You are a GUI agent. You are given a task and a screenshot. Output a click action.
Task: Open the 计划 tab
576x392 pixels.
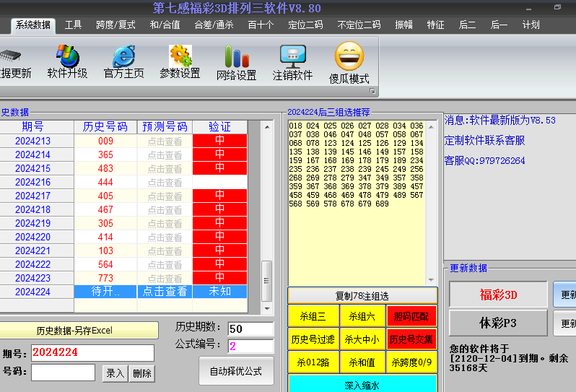pos(531,25)
